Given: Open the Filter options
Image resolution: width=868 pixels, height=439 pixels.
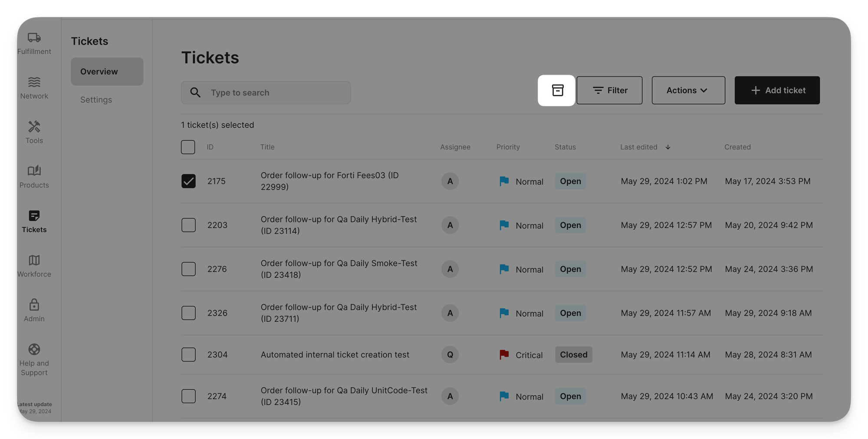Looking at the screenshot, I should coord(609,90).
